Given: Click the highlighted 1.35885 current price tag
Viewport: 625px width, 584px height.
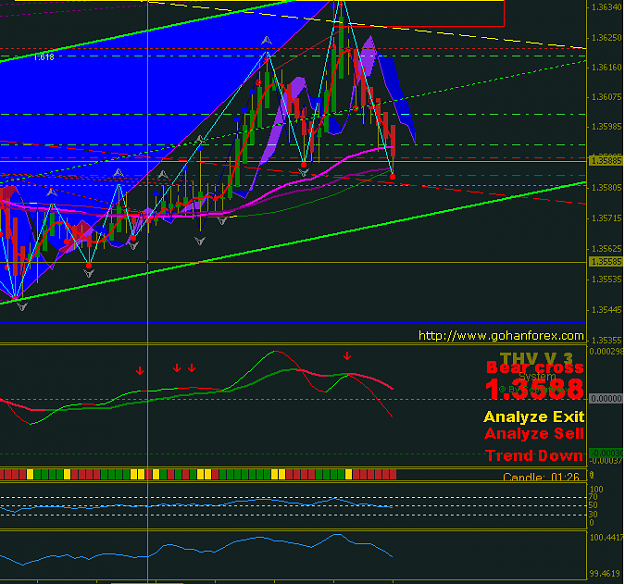Looking at the screenshot, I should point(606,161).
